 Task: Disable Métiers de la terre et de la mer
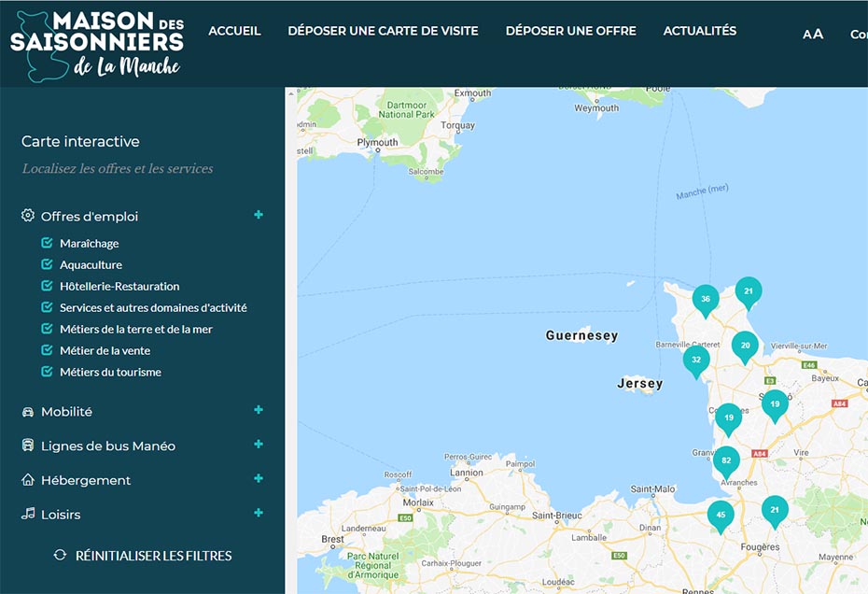pos(47,329)
